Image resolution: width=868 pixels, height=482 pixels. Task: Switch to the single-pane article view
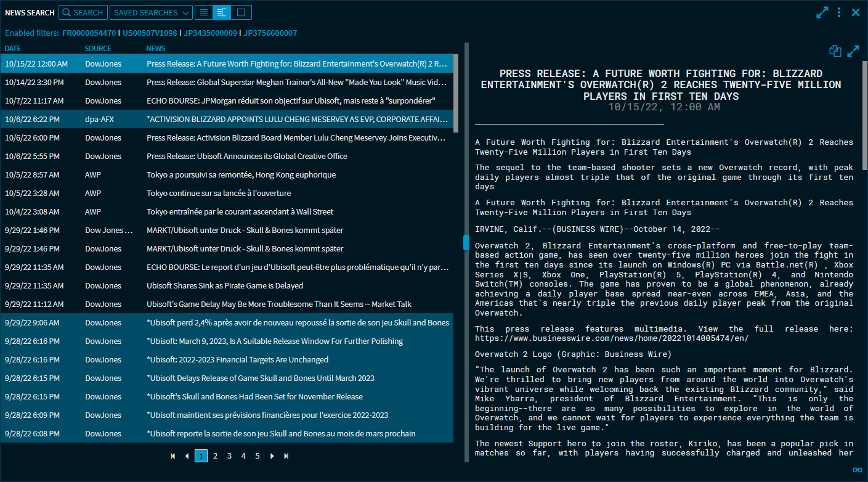pyautogui.click(x=241, y=12)
